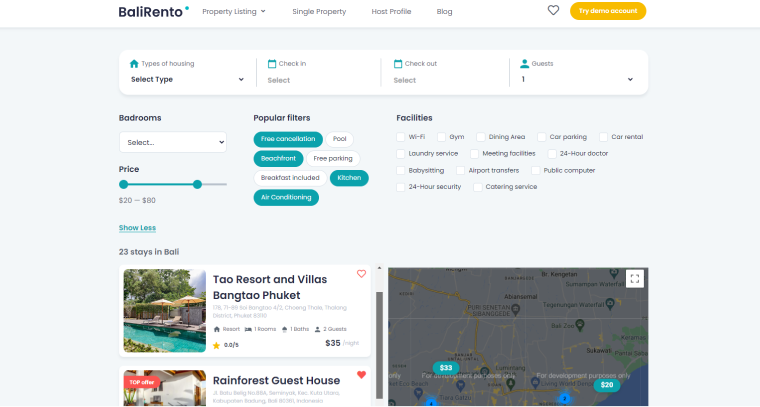Image resolution: width=760 pixels, height=407 pixels.
Task: Expand the Property Listing menu
Action: click(234, 12)
